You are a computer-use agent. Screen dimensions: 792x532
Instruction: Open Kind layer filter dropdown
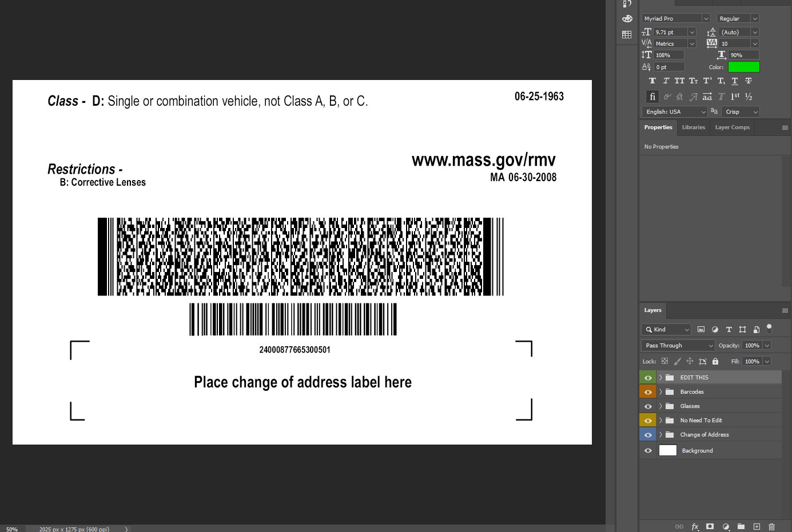click(667, 330)
